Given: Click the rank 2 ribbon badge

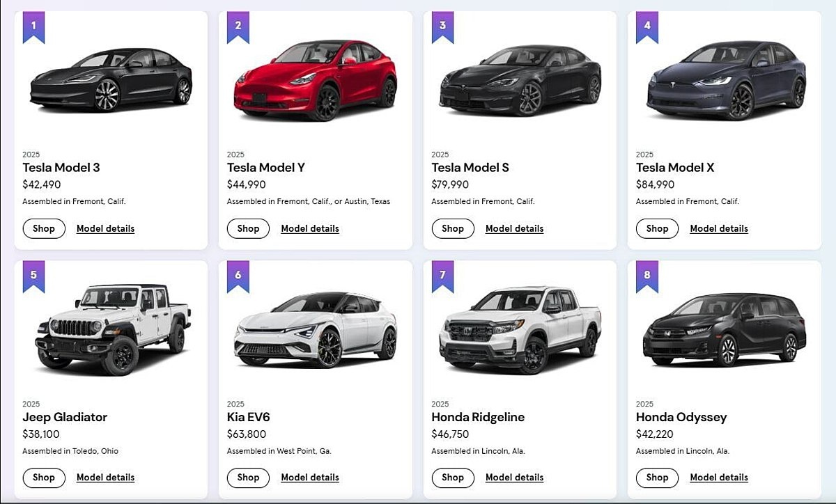Looking at the screenshot, I should [238, 26].
